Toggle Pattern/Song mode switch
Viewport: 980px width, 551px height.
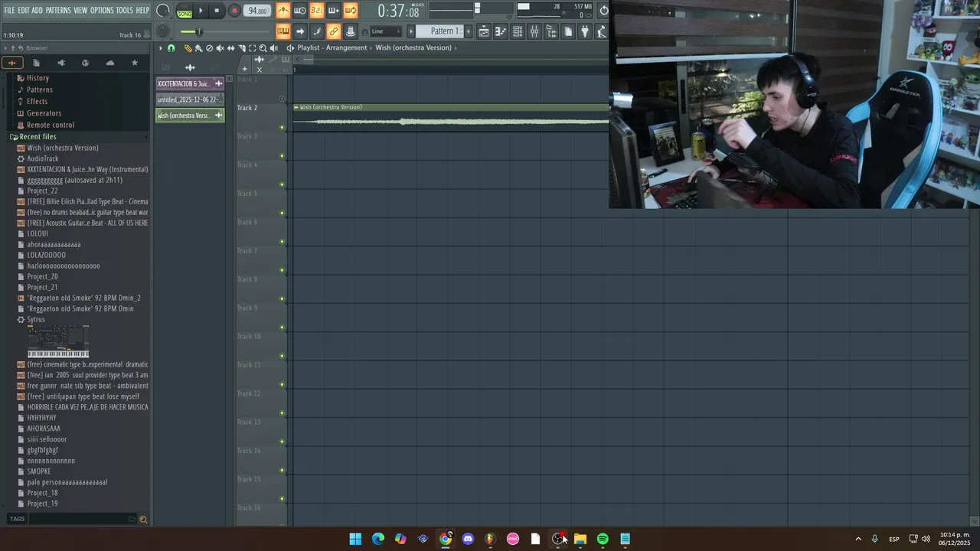tap(185, 11)
